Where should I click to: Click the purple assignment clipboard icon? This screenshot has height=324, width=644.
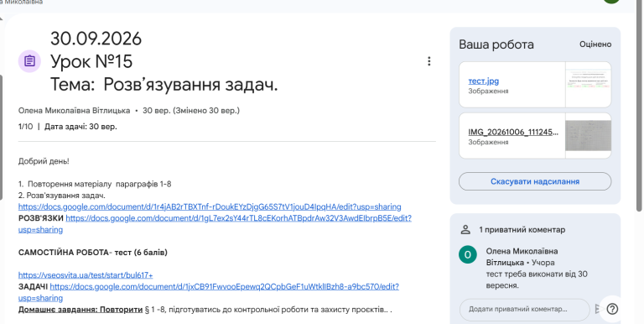tap(29, 61)
